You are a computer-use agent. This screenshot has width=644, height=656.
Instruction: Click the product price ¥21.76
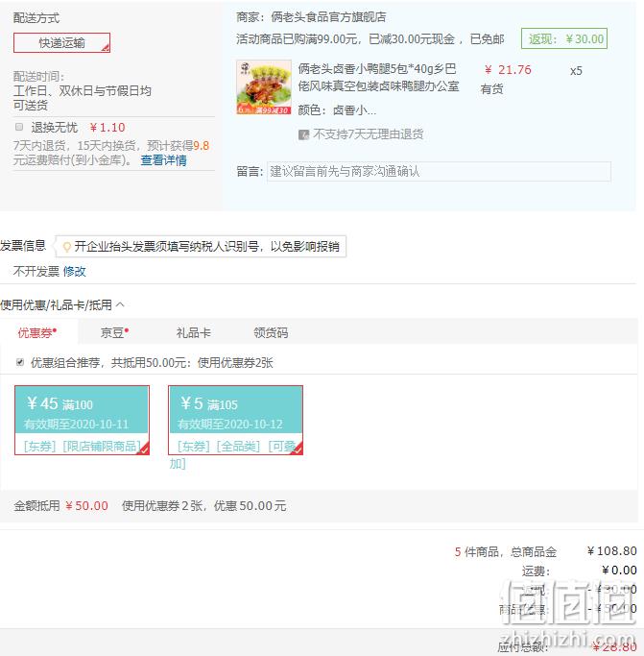(x=508, y=69)
